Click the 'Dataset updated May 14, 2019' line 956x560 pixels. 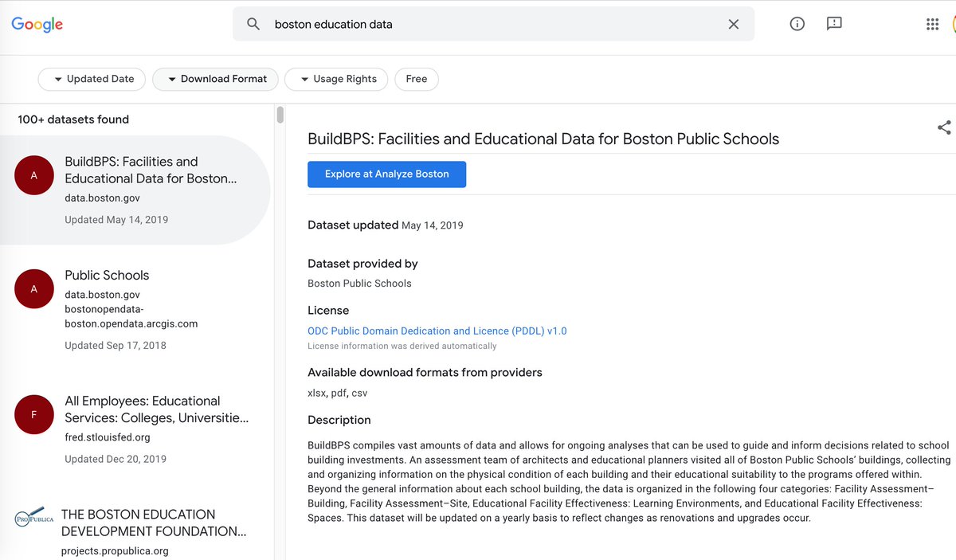(x=386, y=225)
